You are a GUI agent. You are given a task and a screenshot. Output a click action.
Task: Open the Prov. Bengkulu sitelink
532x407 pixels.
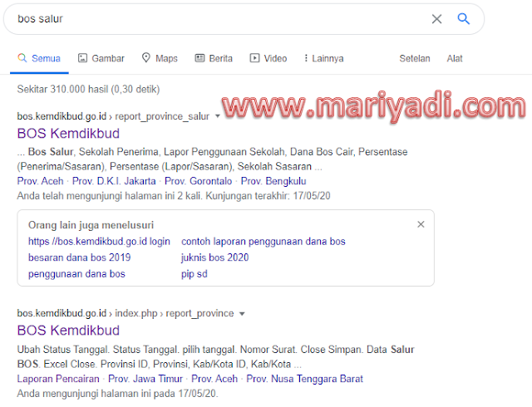click(x=273, y=181)
